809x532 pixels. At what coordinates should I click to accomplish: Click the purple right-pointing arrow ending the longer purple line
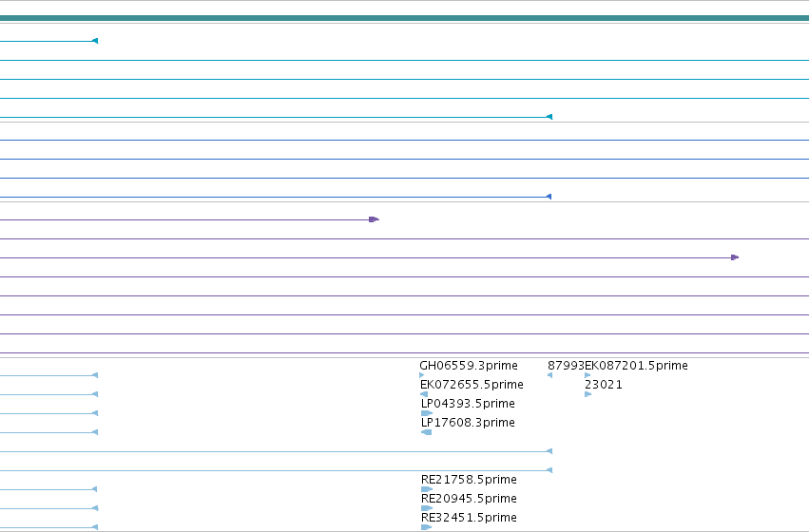(x=735, y=257)
